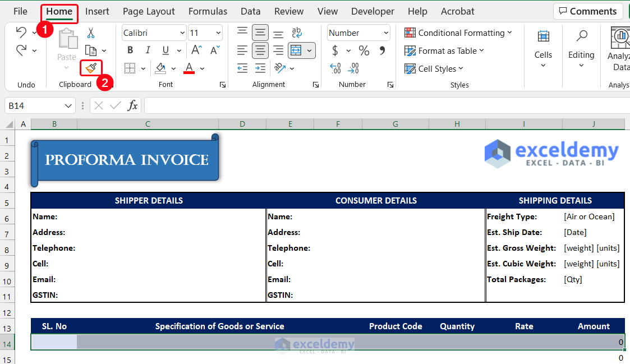630x364 pixels.
Task: Open the Name Box dropdown arrow
Action: tap(68, 105)
